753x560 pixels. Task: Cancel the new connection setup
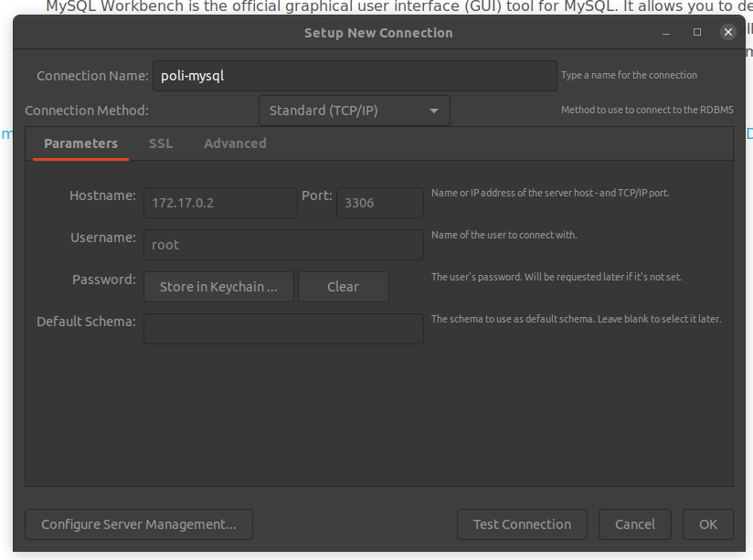[635, 524]
